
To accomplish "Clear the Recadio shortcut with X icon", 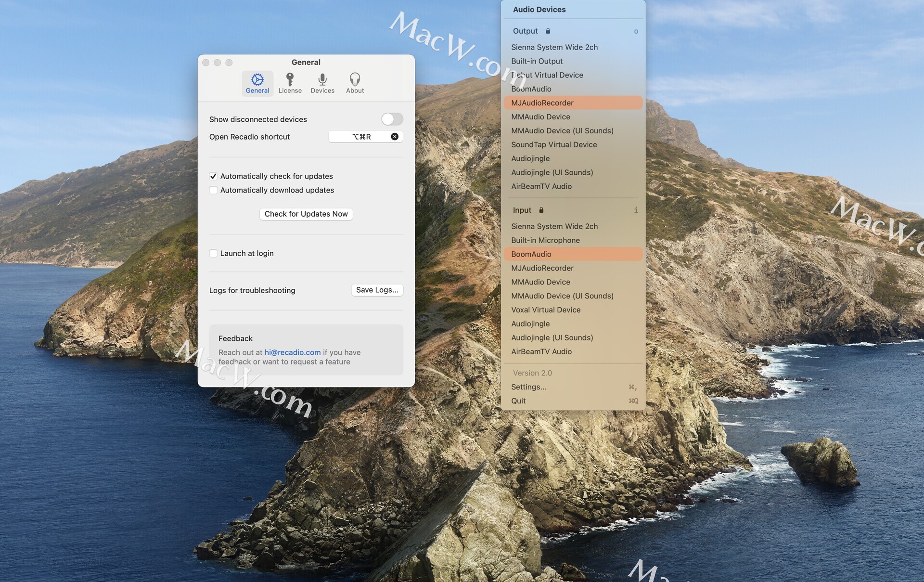I will [395, 137].
